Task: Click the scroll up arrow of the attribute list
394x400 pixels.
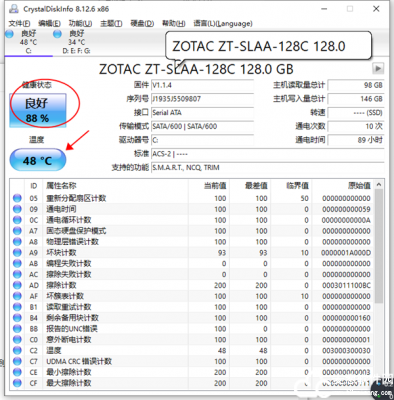Action: pos(379,185)
